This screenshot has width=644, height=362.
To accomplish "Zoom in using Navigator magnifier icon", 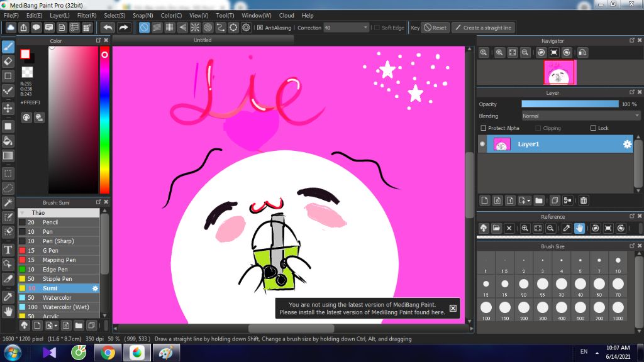I will [x=499, y=52].
